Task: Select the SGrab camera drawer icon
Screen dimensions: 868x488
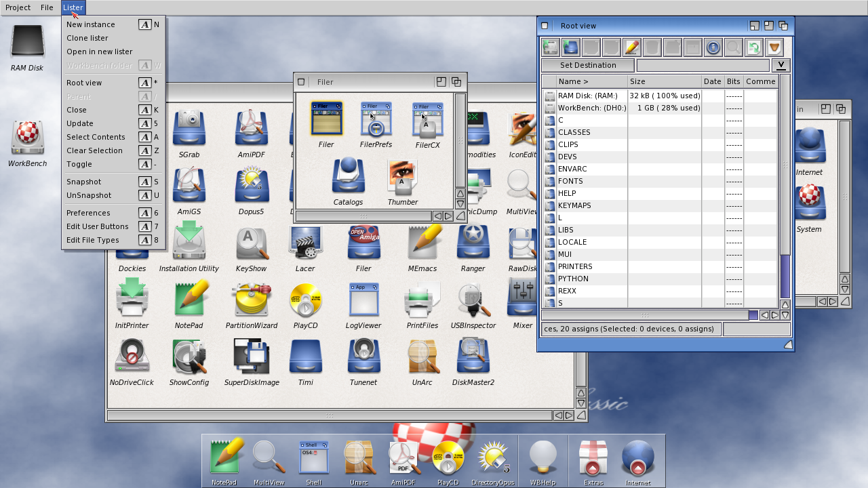Action: (x=189, y=134)
